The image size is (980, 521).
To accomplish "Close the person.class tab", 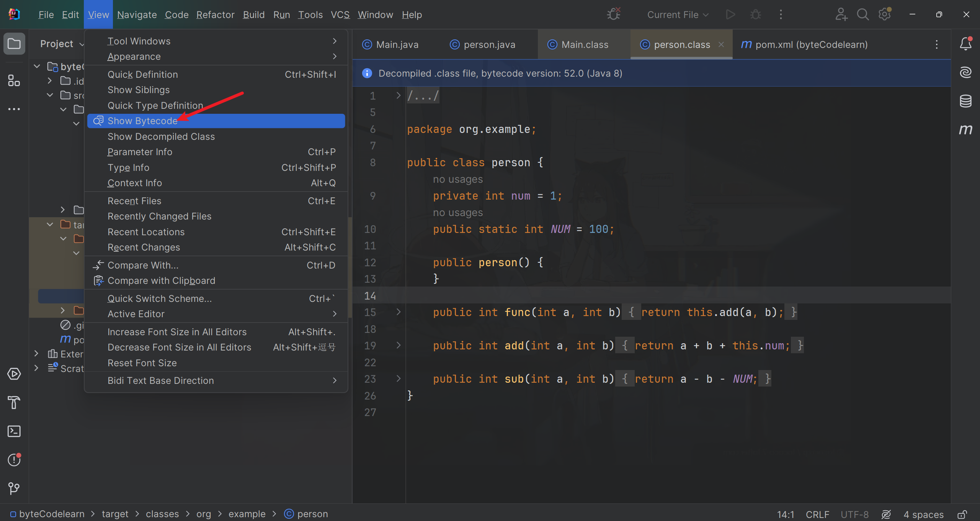I will [721, 44].
